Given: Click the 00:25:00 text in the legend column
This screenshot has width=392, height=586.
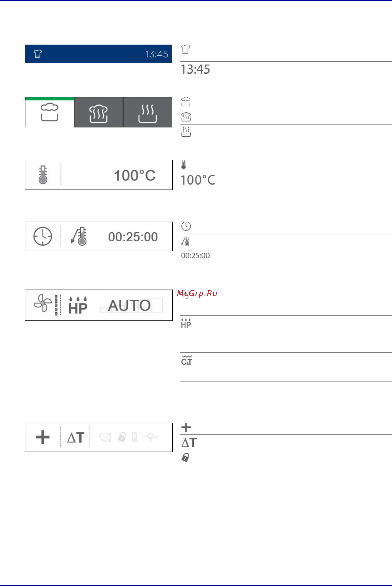Looking at the screenshot, I should click(x=195, y=256).
